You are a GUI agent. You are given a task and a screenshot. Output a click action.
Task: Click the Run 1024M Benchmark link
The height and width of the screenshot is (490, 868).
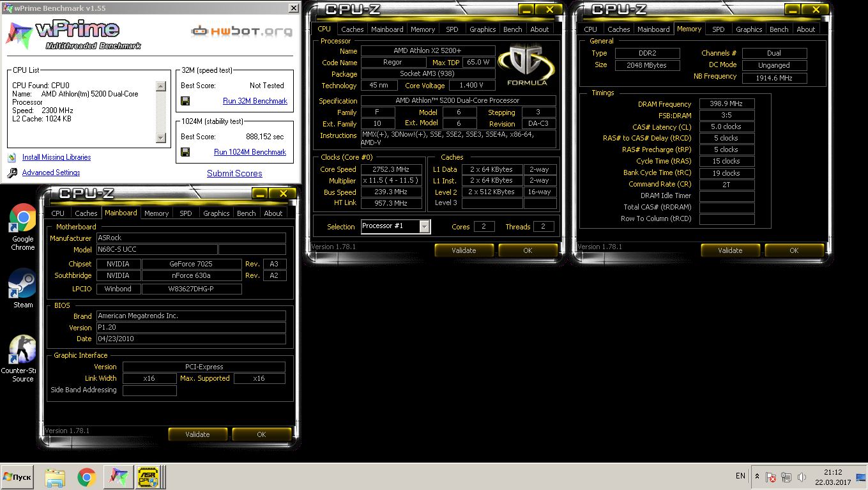[x=250, y=152]
